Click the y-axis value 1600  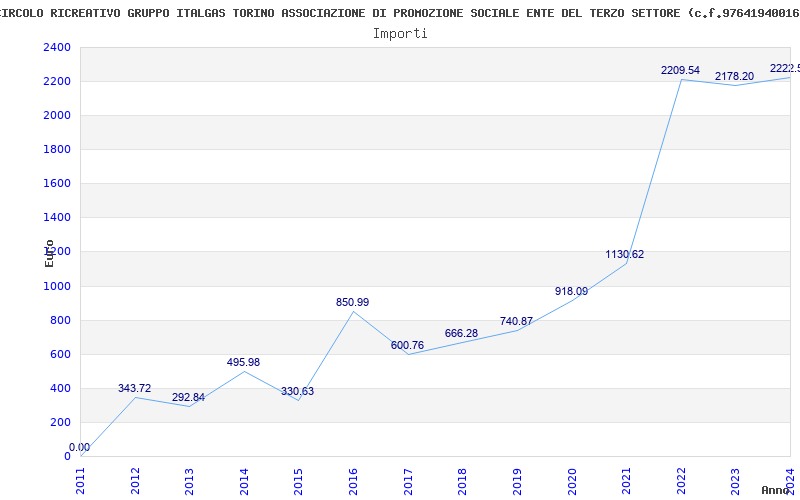click(x=57, y=184)
